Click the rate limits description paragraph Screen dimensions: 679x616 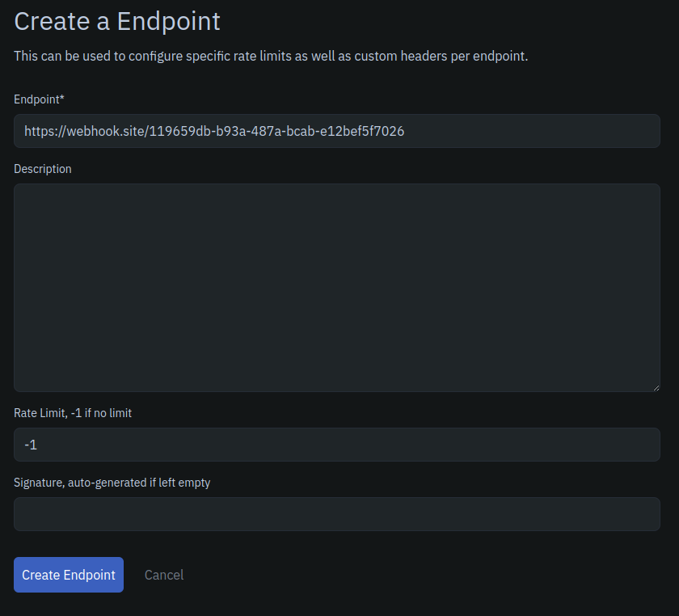270,56
